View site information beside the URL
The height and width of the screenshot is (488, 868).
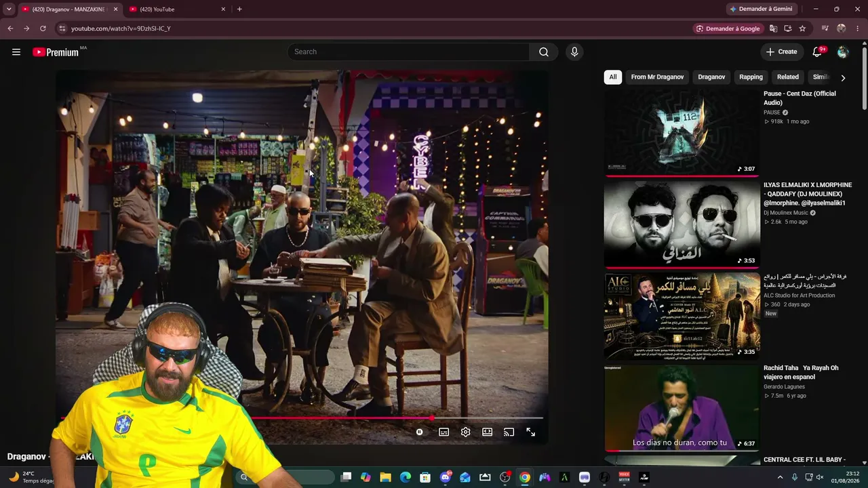(x=62, y=28)
